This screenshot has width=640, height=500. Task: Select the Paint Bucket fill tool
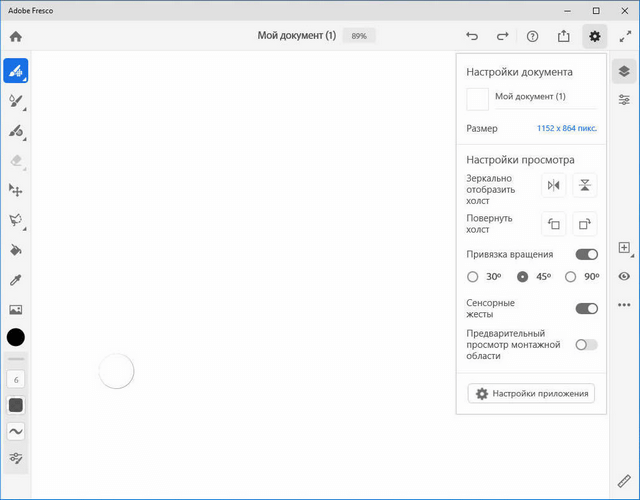(x=16, y=250)
